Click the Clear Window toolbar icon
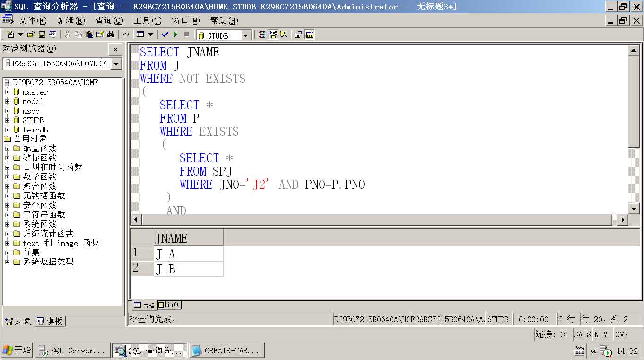The image size is (644, 360). coord(100,35)
